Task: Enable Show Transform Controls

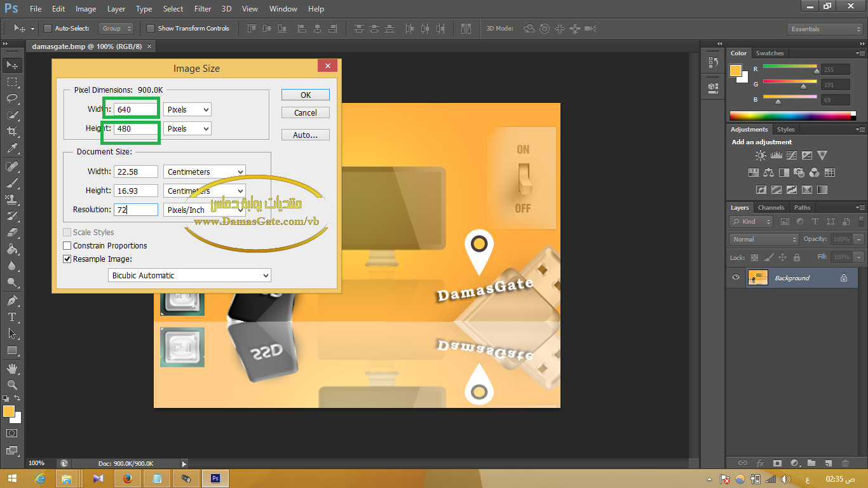Action: click(151, 29)
